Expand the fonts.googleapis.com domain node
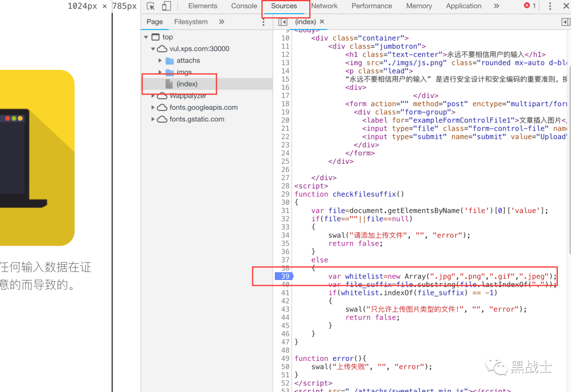The image size is (571, 392). click(153, 107)
